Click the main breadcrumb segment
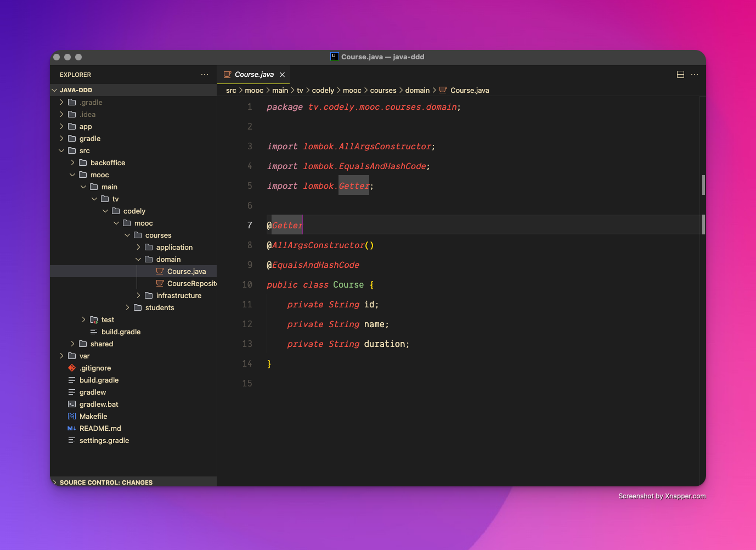This screenshot has width=756, height=550. [x=280, y=90]
